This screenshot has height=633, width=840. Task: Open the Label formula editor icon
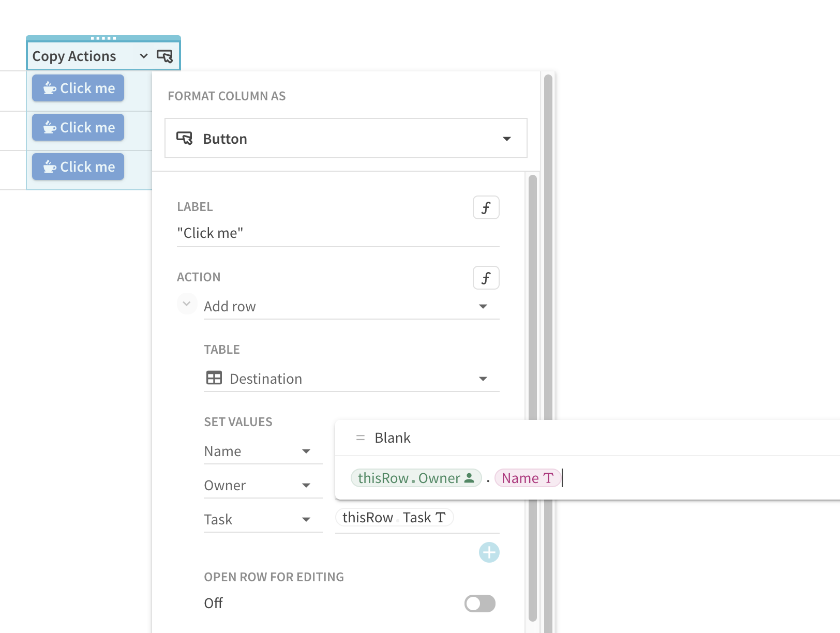(x=486, y=207)
